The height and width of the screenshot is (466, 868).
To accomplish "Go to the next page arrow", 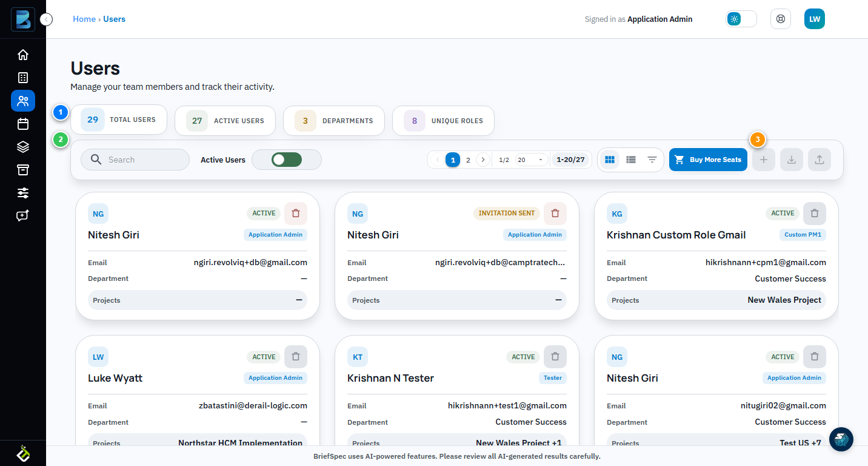I will click(x=482, y=160).
